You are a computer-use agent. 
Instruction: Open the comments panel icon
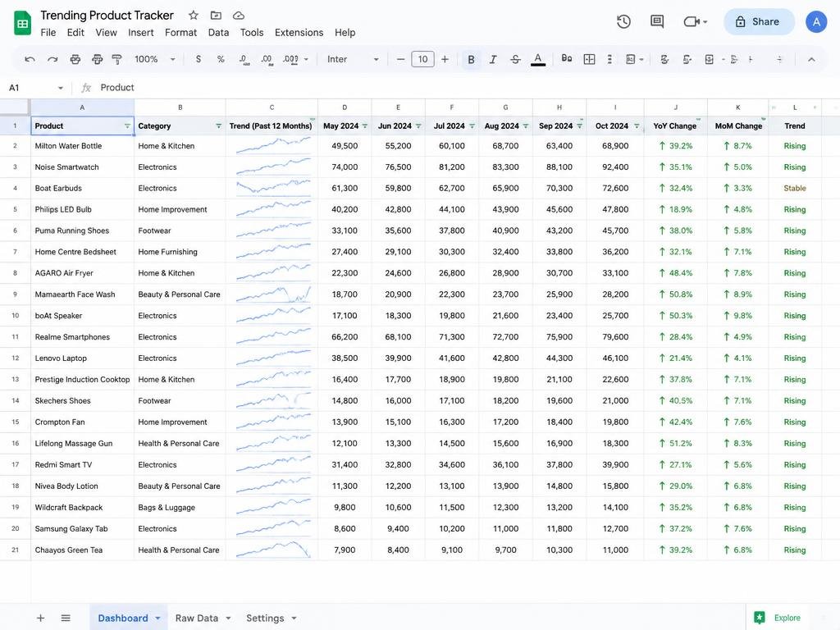[x=657, y=22]
